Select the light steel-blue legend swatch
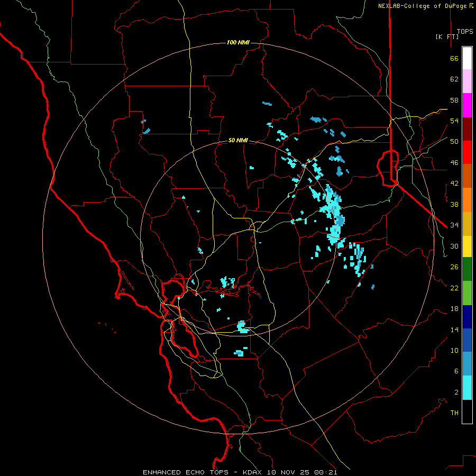The image size is (476, 476). point(467,364)
